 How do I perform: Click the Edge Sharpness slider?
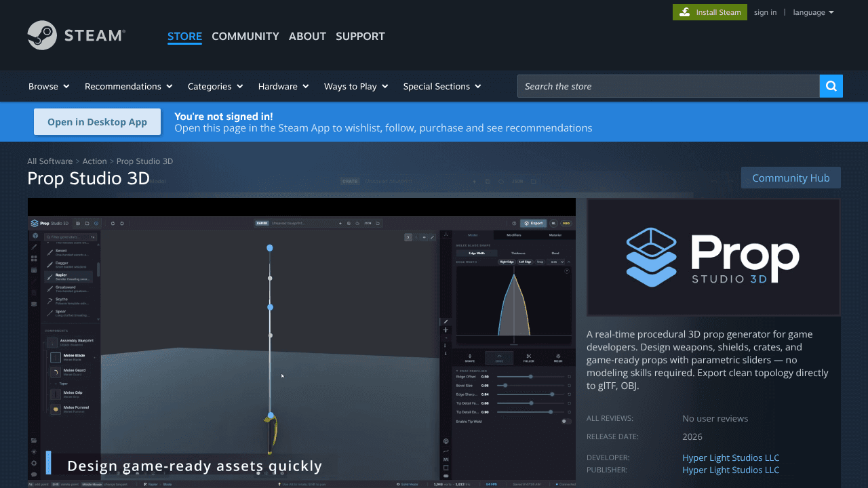click(x=530, y=394)
